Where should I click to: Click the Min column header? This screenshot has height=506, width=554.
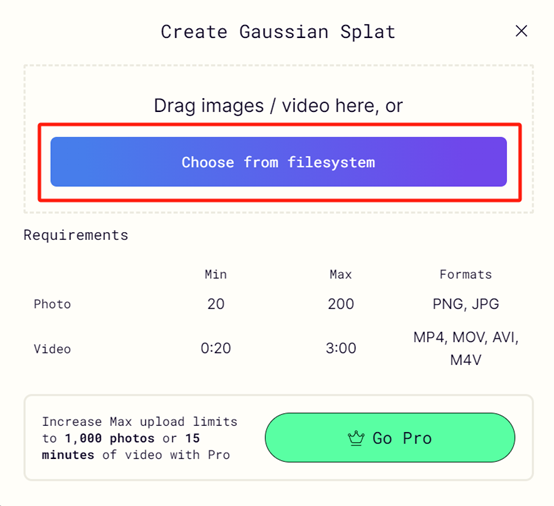pyautogui.click(x=216, y=275)
